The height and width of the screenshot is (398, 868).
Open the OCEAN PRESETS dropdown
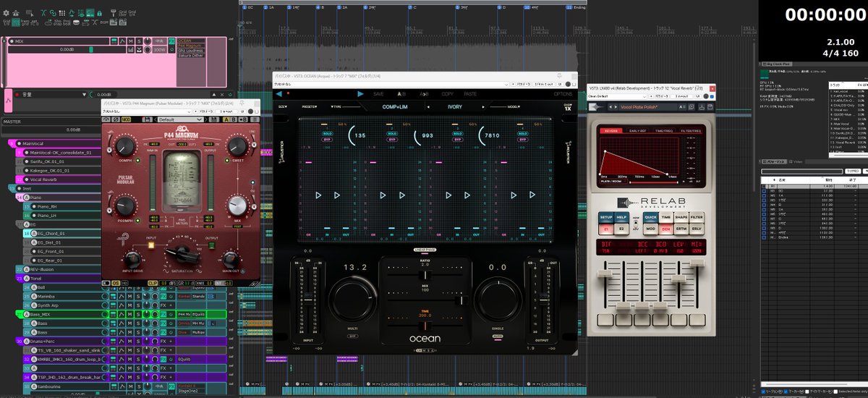click(309, 106)
